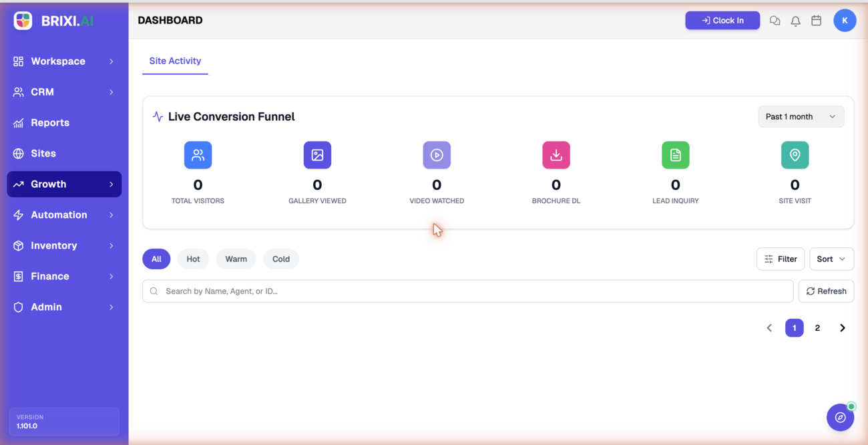Open the compass help floating button
This screenshot has width=868, height=445.
coord(840,418)
